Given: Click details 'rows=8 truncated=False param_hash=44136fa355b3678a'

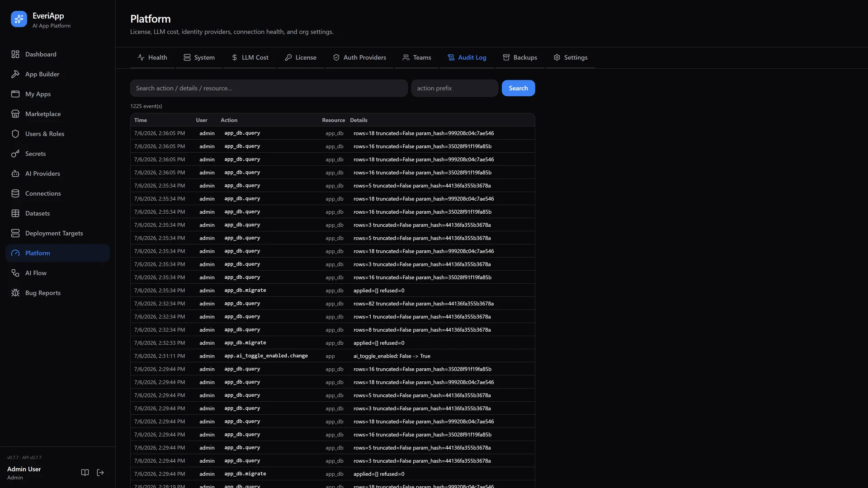Looking at the screenshot, I should tap(422, 330).
